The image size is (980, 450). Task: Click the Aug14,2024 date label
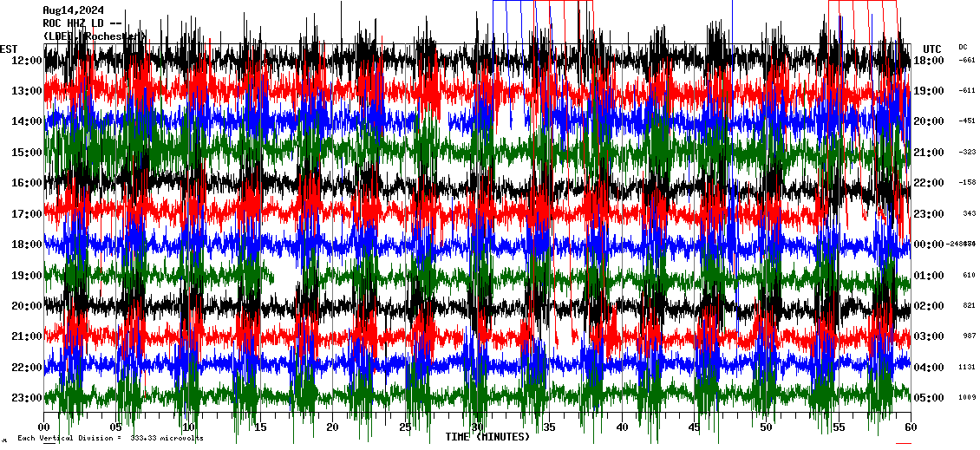click(x=73, y=10)
